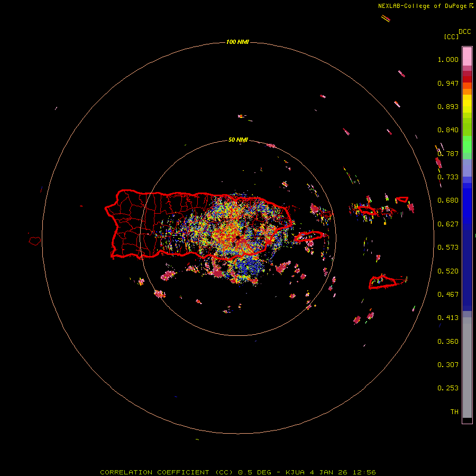Click the 0.893 color scale value
The width and height of the screenshot is (476, 476).
coord(448,106)
